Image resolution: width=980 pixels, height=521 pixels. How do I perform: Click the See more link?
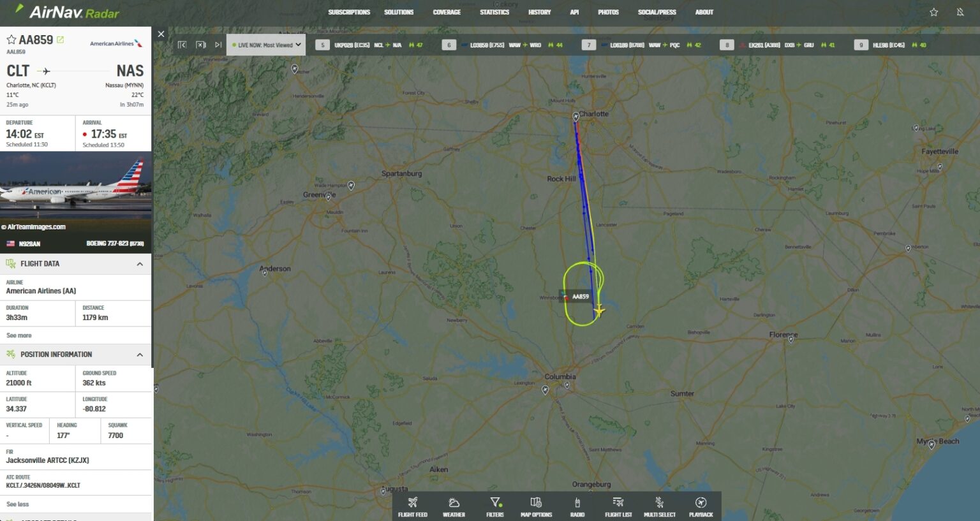[x=19, y=335]
